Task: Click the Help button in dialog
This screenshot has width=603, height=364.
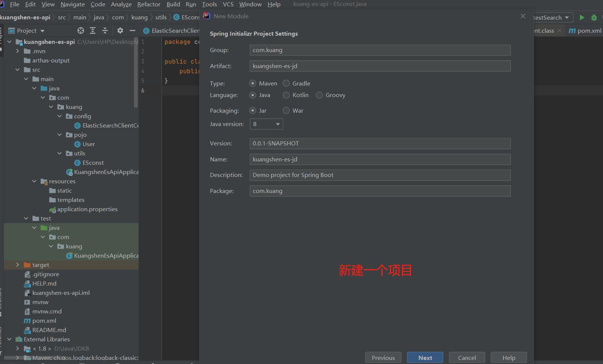Action: [509, 358]
